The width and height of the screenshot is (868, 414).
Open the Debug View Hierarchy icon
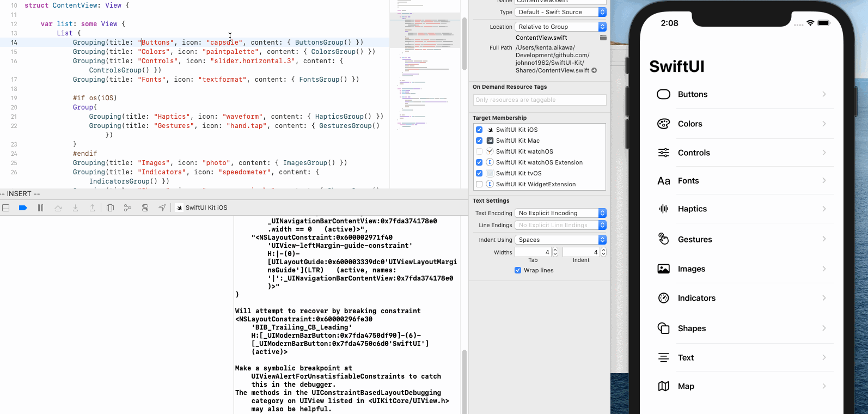tap(110, 208)
